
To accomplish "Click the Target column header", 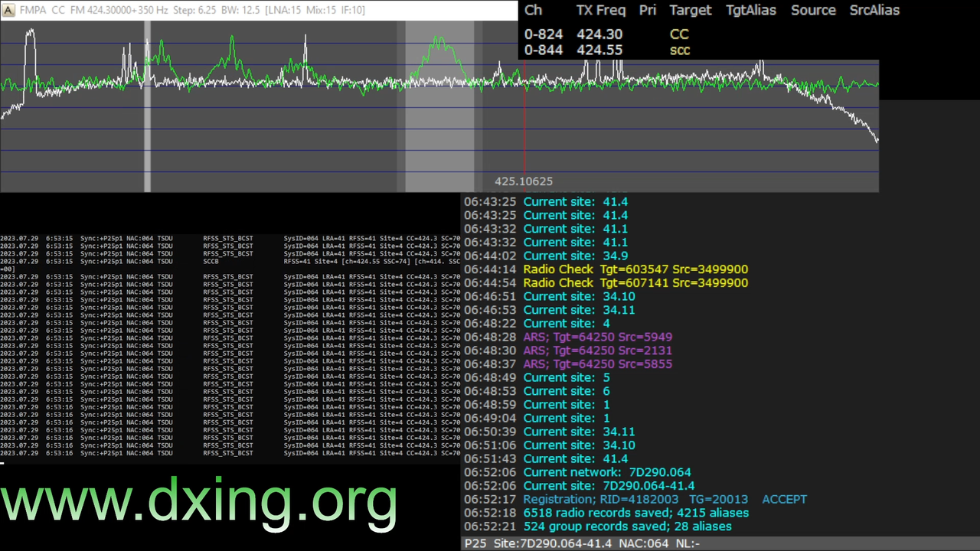I will pyautogui.click(x=690, y=10).
